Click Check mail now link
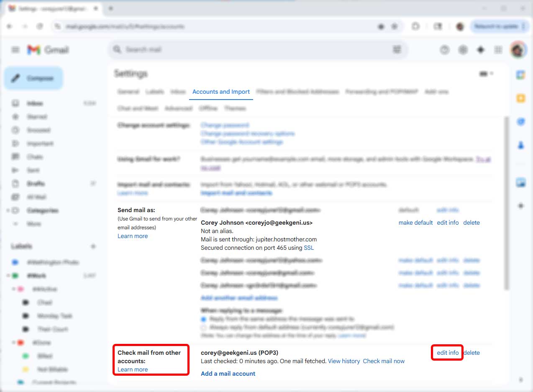This screenshot has width=533, height=392. pos(384,361)
